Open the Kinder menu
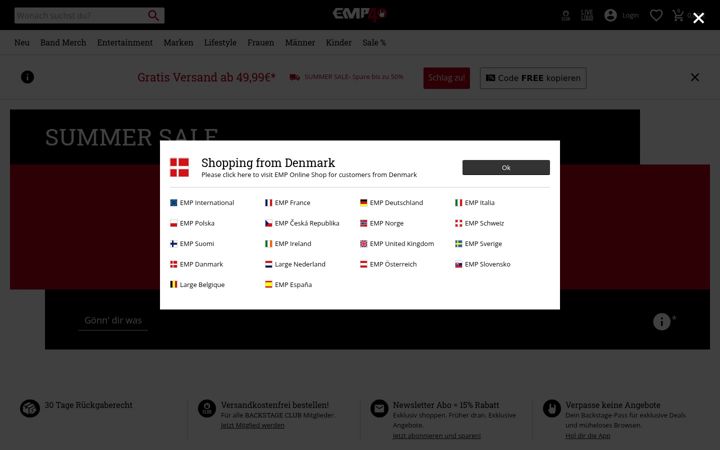 click(338, 43)
